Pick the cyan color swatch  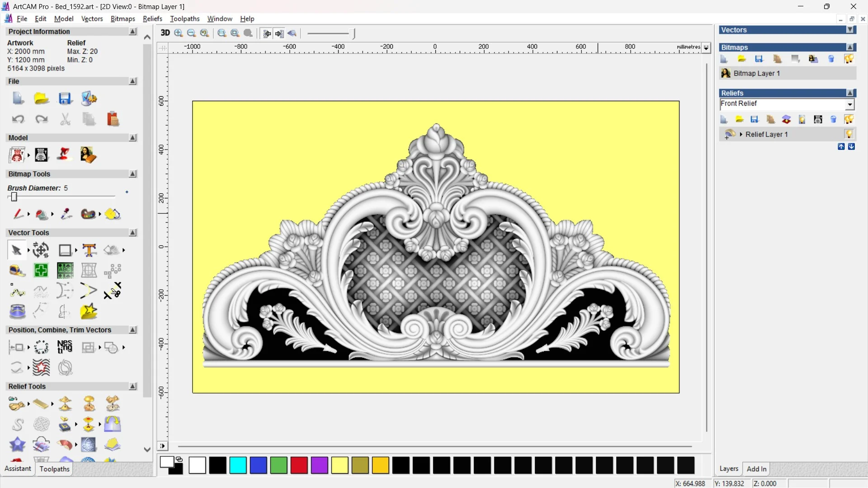[238, 465]
